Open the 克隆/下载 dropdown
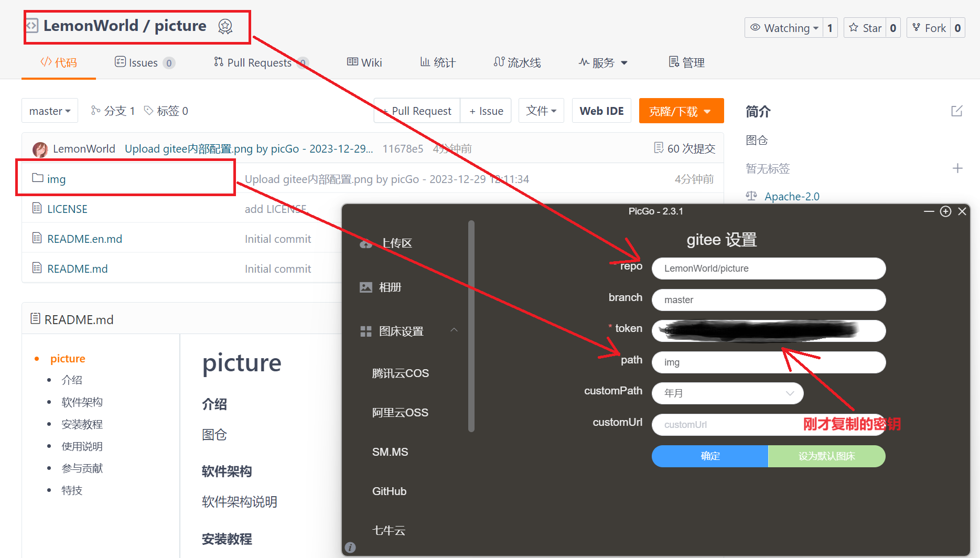 (681, 111)
